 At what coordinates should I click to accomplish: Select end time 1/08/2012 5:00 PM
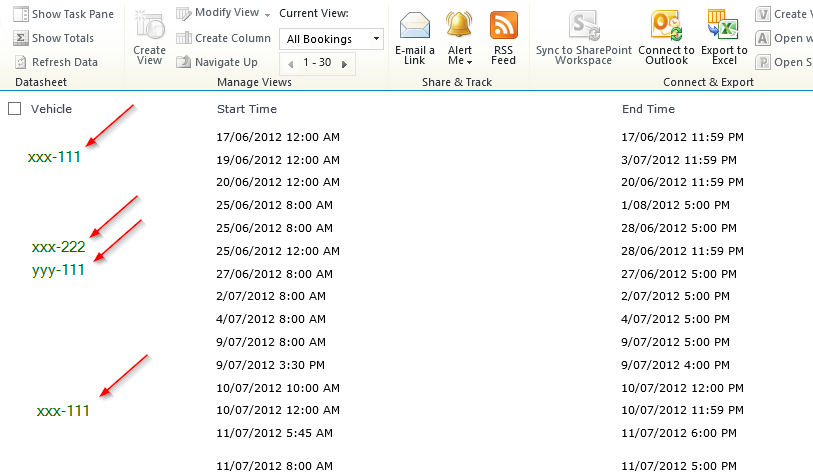(x=676, y=205)
